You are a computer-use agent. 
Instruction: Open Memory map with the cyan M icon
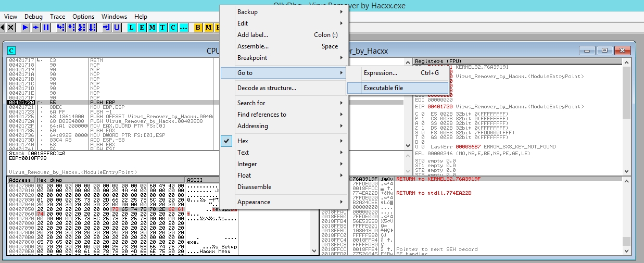click(x=153, y=27)
